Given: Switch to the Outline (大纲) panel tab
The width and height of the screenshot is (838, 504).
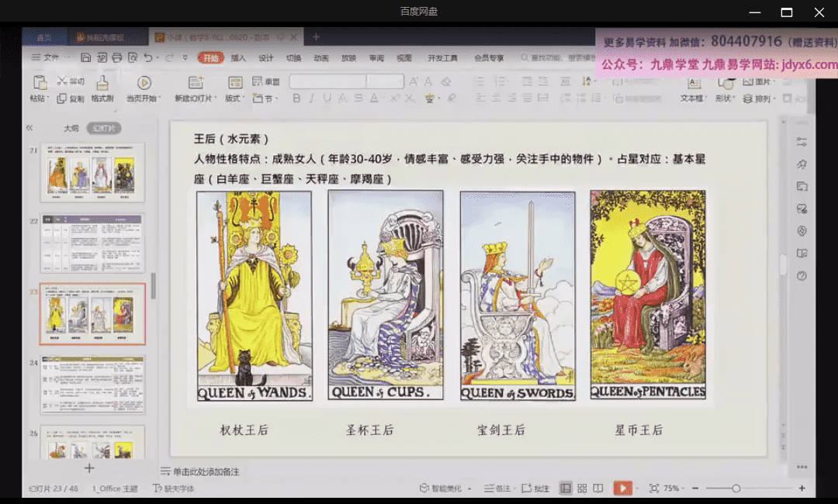Looking at the screenshot, I should (x=71, y=128).
